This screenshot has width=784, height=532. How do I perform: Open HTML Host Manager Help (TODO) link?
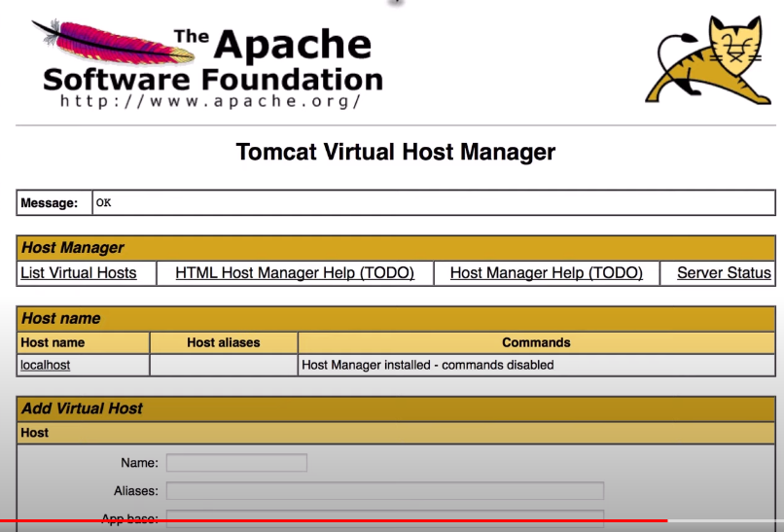tap(295, 273)
